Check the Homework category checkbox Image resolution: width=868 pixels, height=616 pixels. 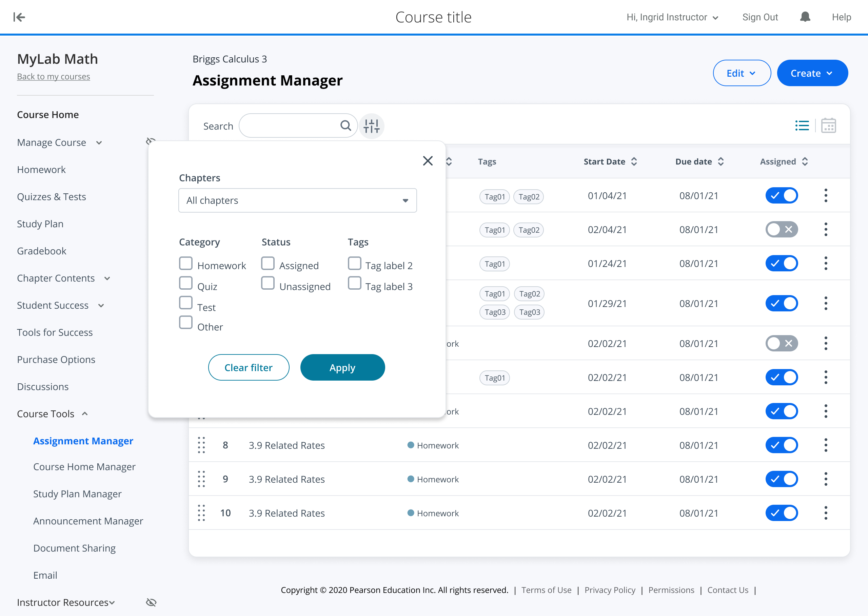pyautogui.click(x=186, y=263)
